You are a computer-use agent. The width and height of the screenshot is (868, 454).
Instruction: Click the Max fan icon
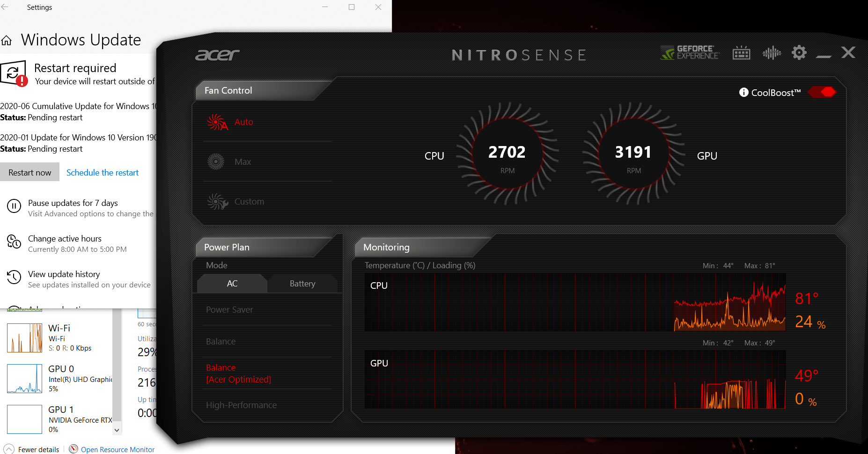click(x=216, y=162)
